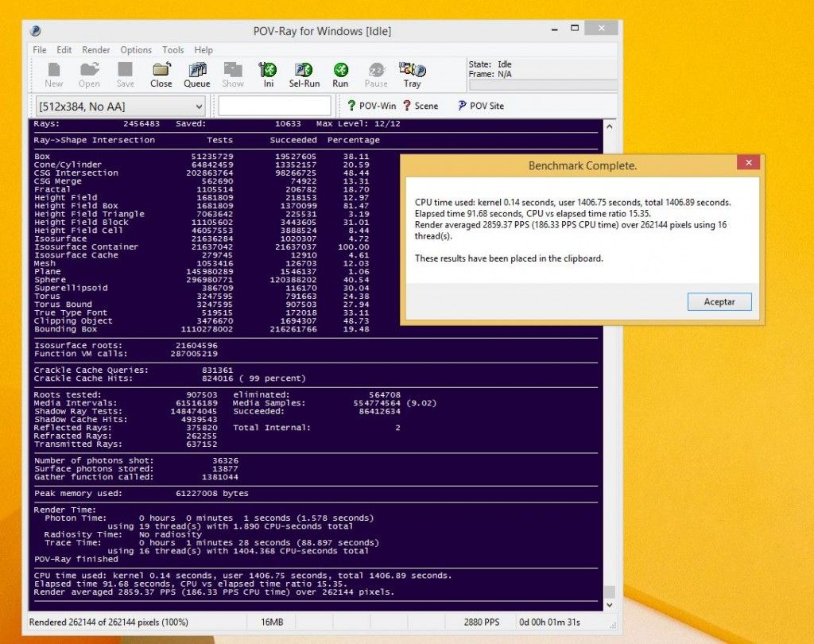
Task: Click the Show render window icon
Action: pyautogui.click(x=233, y=75)
